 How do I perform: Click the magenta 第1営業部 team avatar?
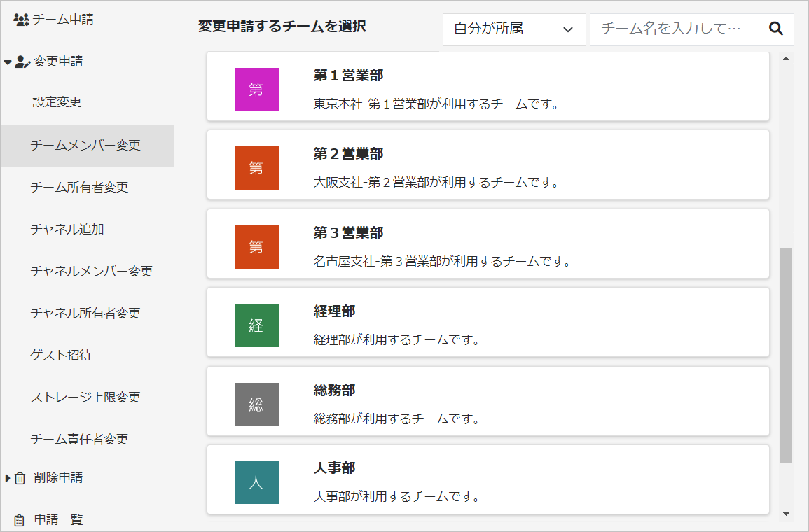click(256, 90)
